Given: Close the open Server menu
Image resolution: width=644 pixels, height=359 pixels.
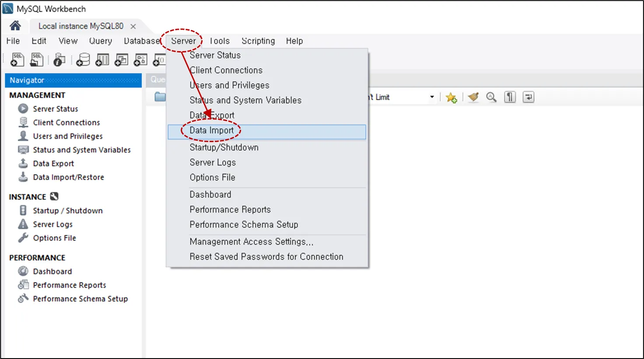Looking at the screenshot, I should pos(183,41).
